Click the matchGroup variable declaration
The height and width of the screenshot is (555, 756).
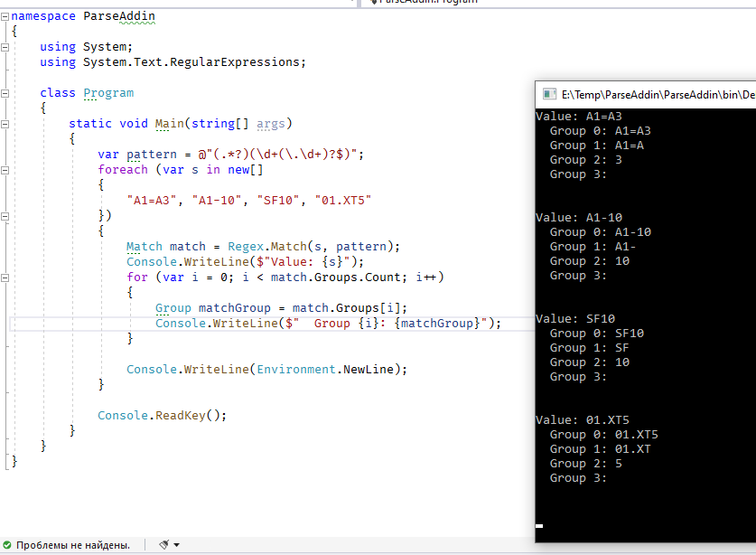[x=234, y=308]
